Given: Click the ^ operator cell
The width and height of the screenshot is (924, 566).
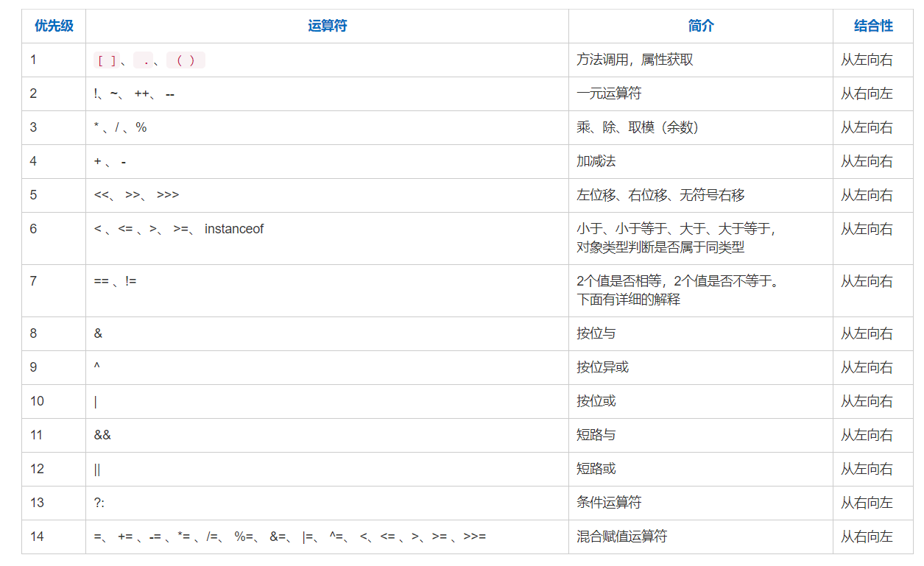Looking at the screenshot, I should pyautogui.click(x=327, y=368).
